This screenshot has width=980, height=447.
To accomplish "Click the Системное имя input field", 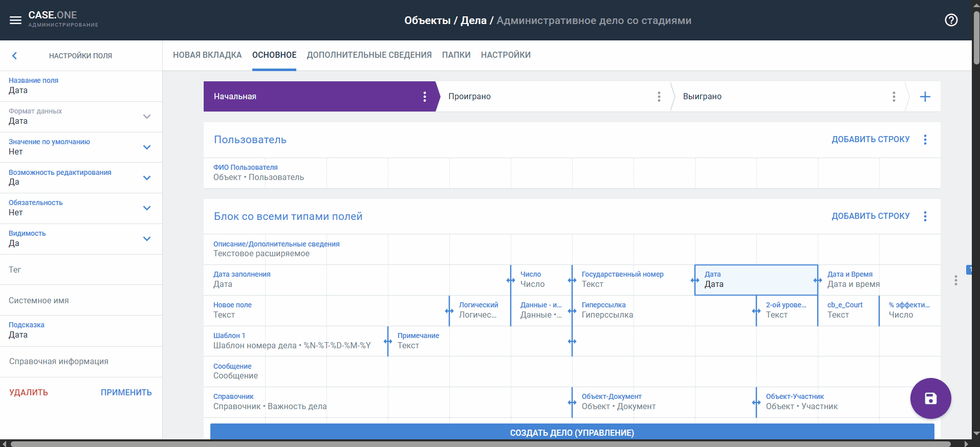I will (81, 301).
